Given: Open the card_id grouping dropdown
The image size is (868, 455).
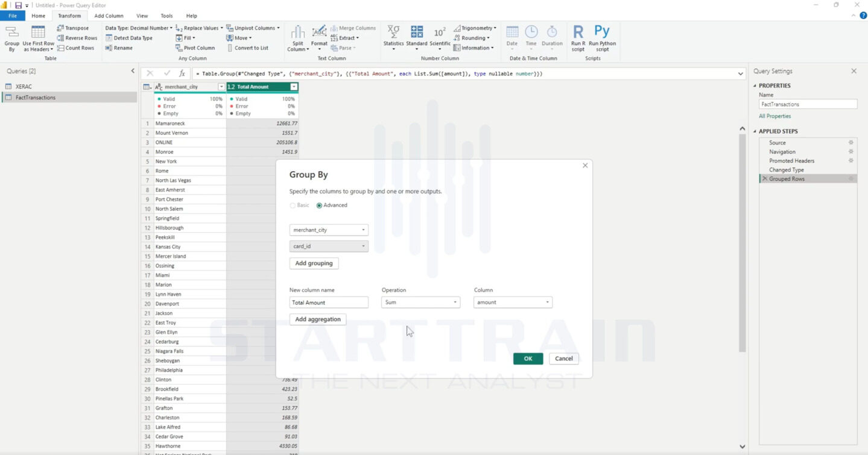Looking at the screenshot, I should click(329, 246).
